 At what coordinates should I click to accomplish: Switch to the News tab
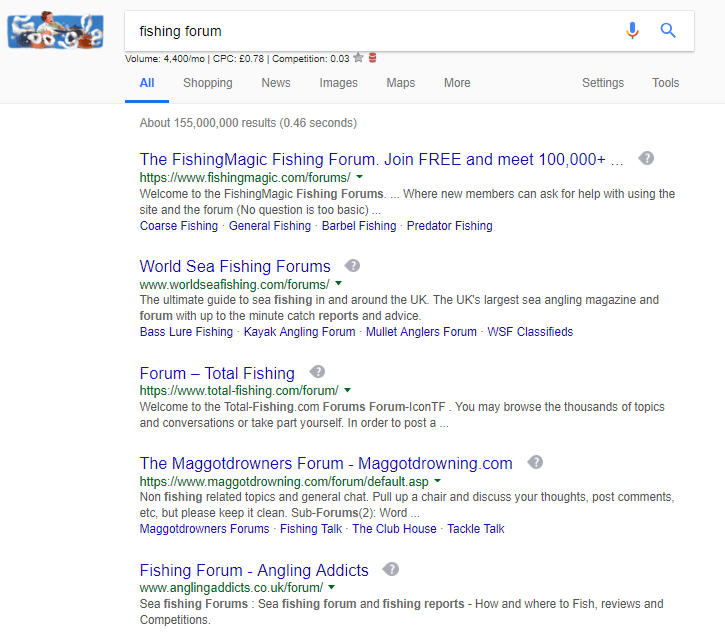pos(276,83)
